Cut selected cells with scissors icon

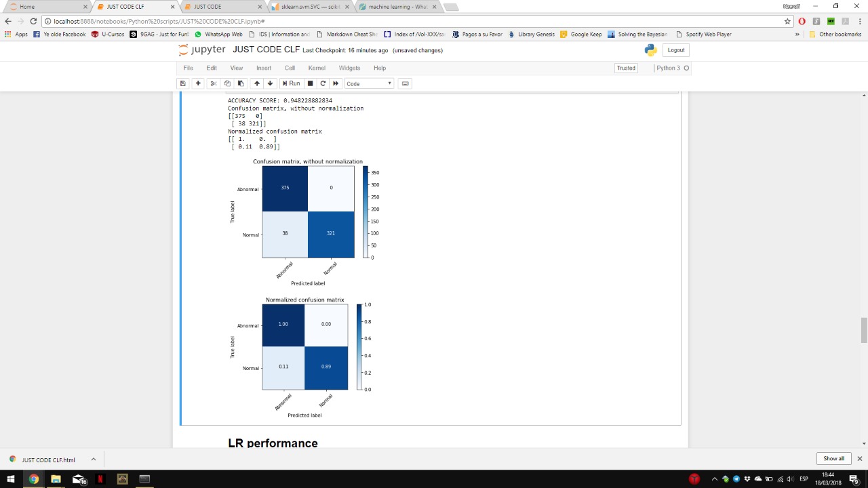213,83
